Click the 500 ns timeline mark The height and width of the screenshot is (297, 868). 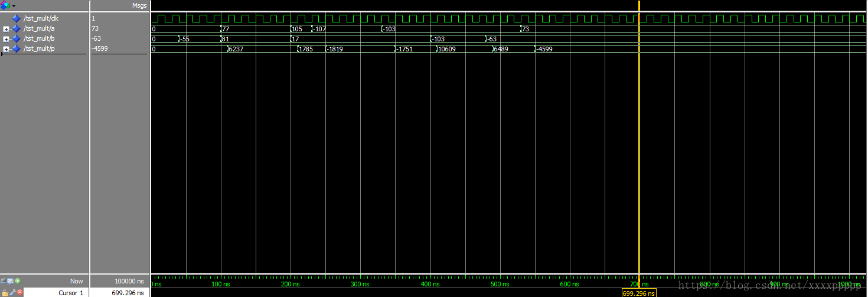pos(500,285)
